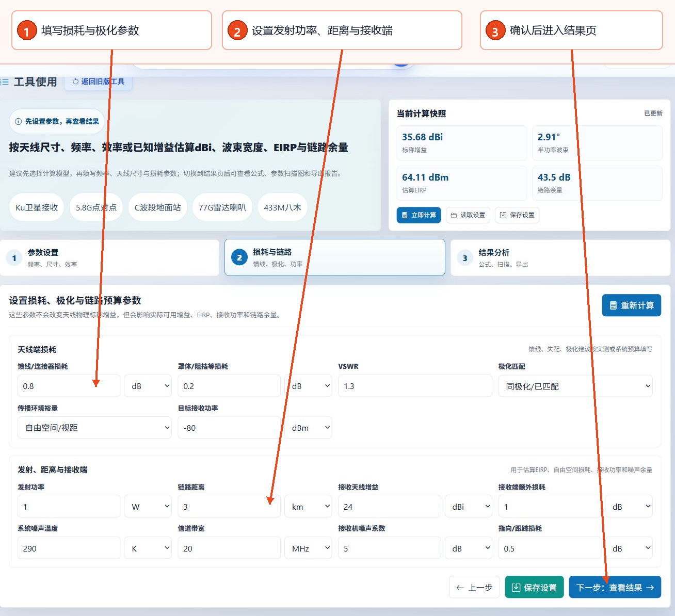Focus the 接收端额外损耗 input field
Screen dimensions: 675x616
pyautogui.click(x=550, y=507)
